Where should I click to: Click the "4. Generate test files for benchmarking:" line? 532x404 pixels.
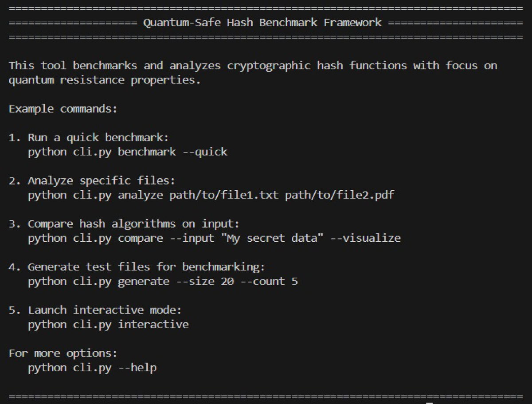pos(137,267)
